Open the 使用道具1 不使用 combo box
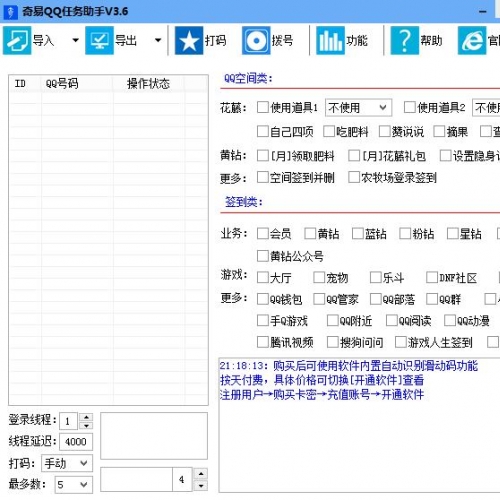The height and width of the screenshot is (500, 500). pyautogui.click(x=358, y=108)
